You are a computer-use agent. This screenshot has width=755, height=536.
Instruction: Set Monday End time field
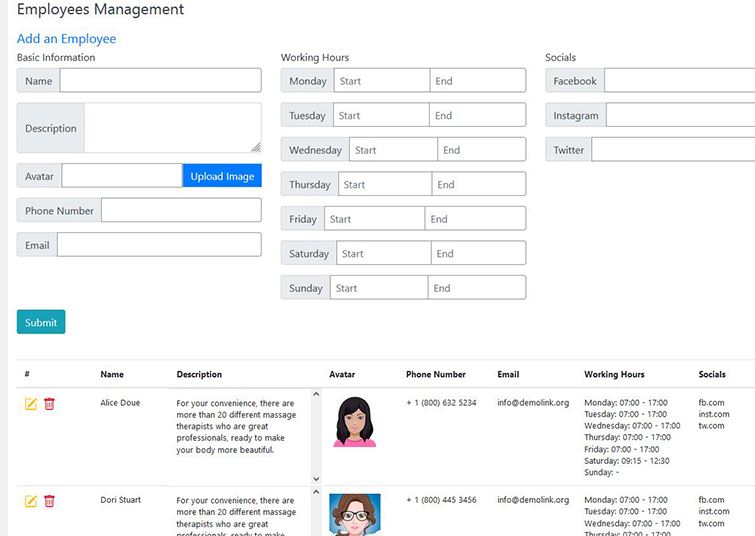(478, 80)
